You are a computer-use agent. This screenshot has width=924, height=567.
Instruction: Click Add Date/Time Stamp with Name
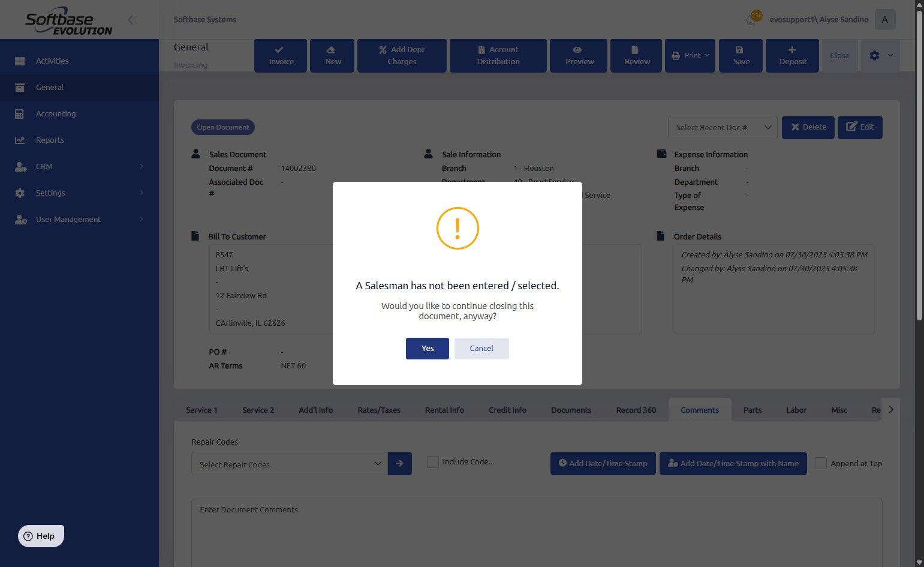[733, 464]
